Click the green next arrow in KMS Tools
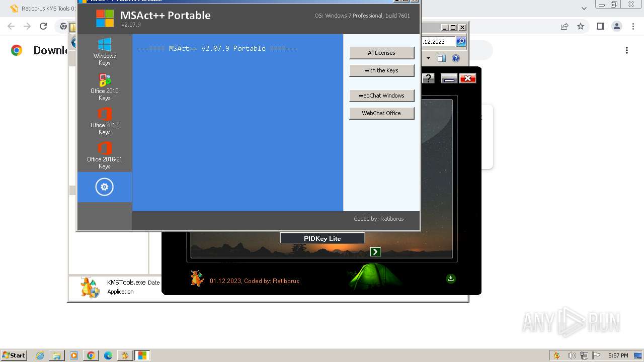The height and width of the screenshot is (362, 644). [375, 251]
